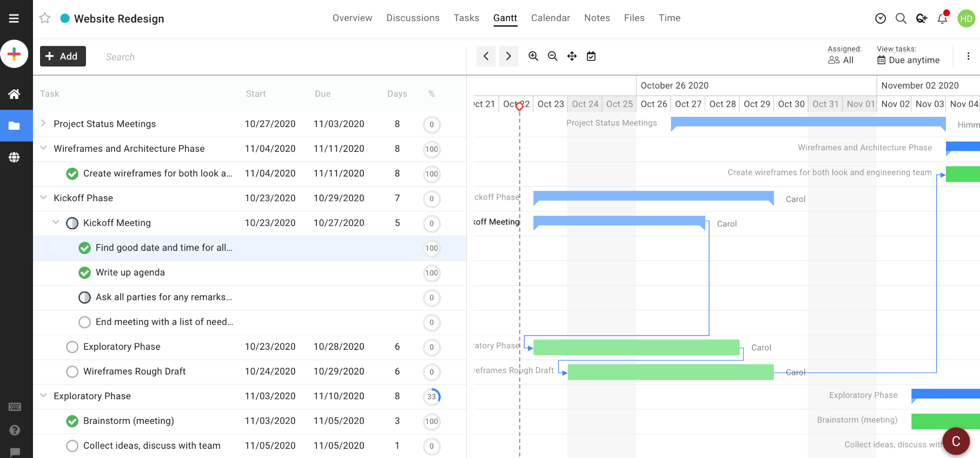The image size is (980, 458).
Task: Jump to today using calendar-check icon
Action: point(591,56)
